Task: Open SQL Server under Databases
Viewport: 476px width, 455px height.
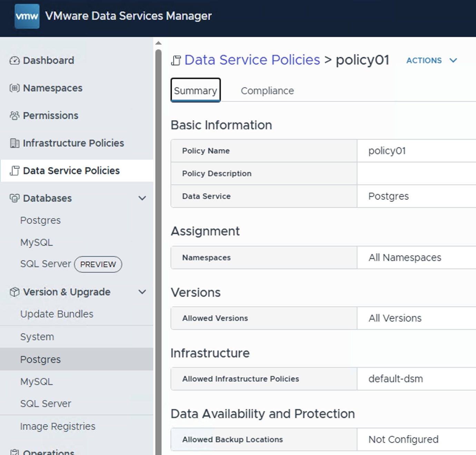Action: [x=46, y=264]
